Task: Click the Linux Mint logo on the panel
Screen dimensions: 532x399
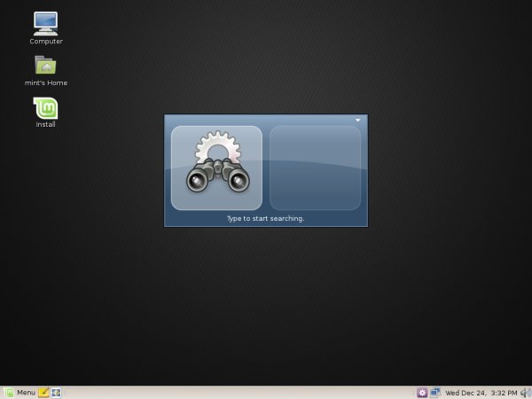Action: [8, 392]
